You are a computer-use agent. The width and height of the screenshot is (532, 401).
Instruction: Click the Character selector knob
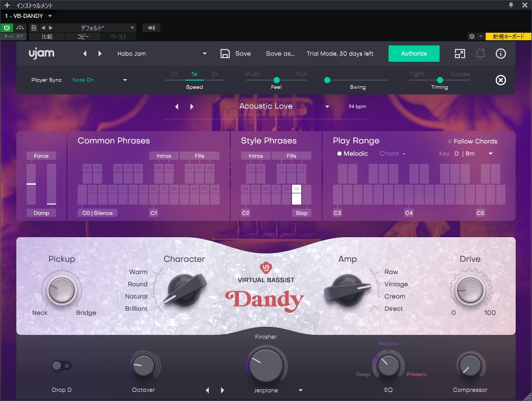(x=185, y=290)
